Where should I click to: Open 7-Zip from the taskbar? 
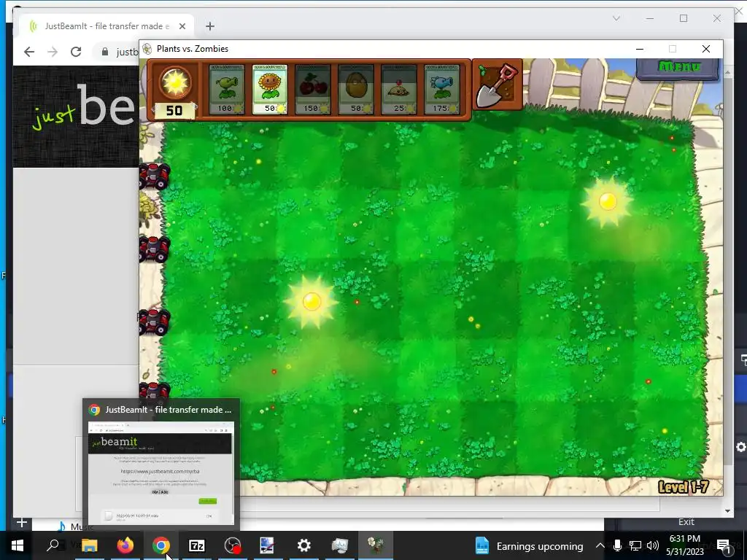pos(197,545)
